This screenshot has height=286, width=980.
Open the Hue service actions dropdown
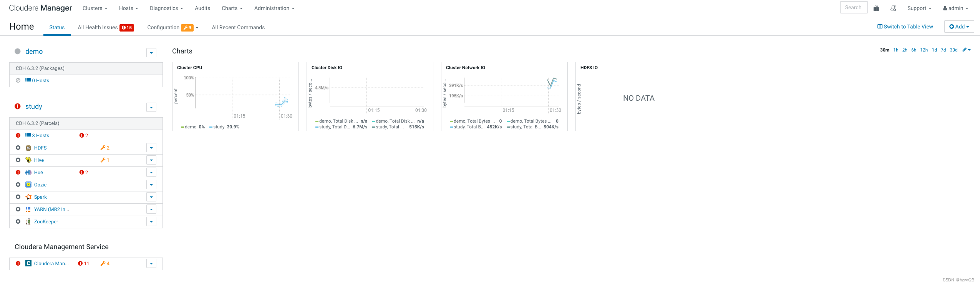click(151, 173)
